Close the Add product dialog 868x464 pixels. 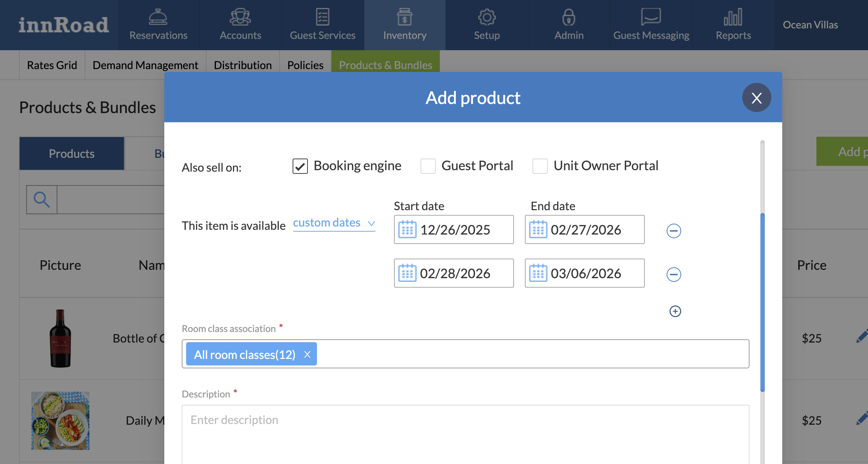(756, 98)
